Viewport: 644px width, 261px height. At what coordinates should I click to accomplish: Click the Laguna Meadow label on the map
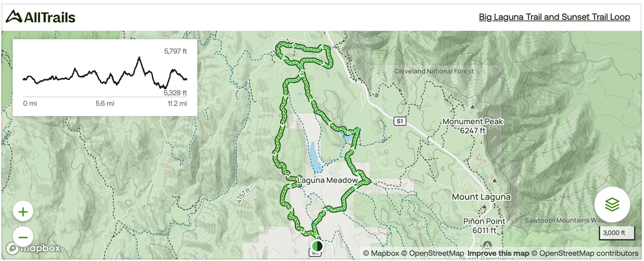[327, 180]
